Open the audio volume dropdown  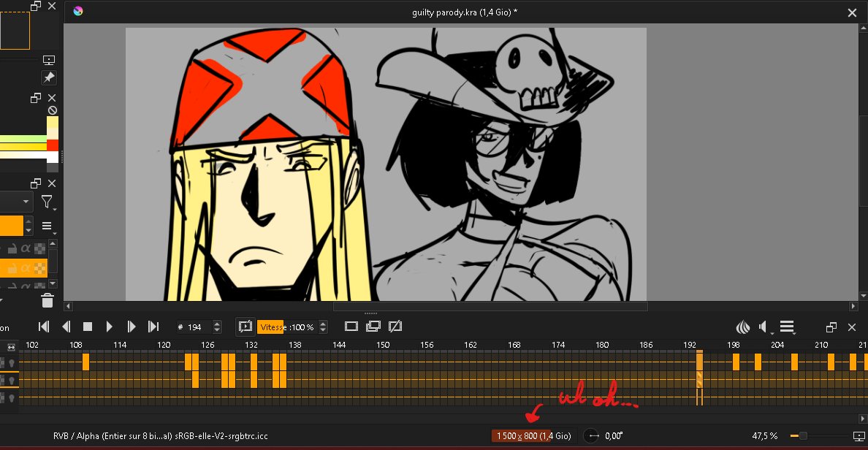[766, 327]
